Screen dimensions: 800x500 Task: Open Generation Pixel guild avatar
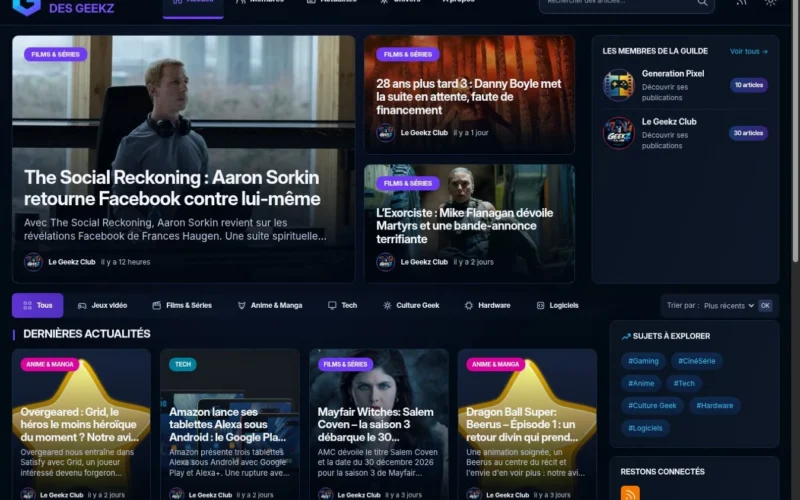pos(618,85)
